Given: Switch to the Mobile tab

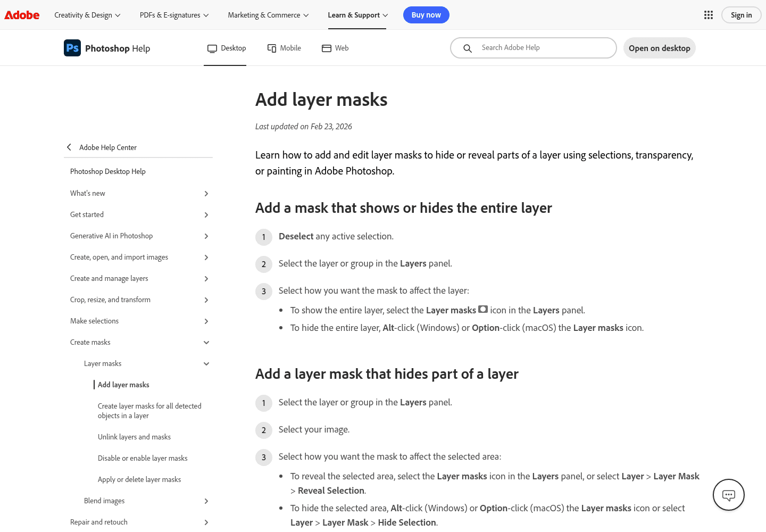Looking at the screenshot, I should (x=284, y=48).
